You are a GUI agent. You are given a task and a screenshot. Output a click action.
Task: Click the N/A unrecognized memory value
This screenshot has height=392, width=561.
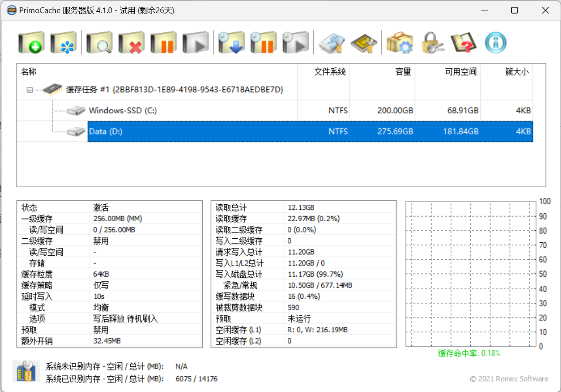click(181, 366)
